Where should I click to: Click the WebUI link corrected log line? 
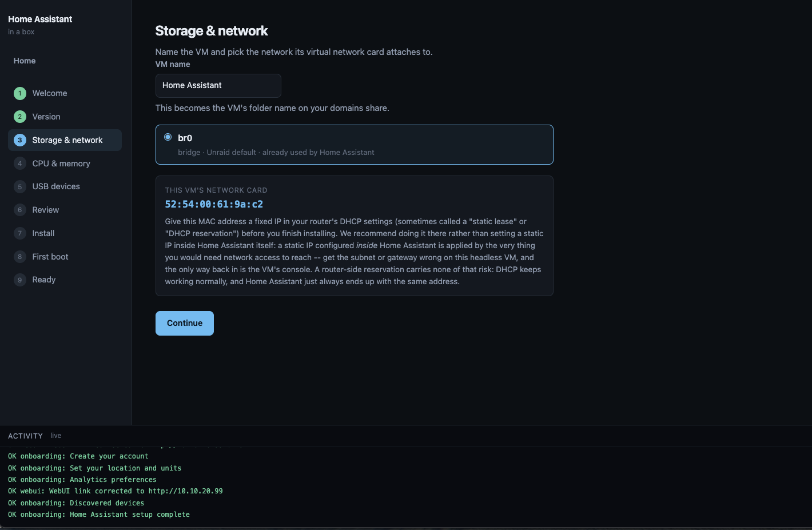pyautogui.click(x=116, y=491)
